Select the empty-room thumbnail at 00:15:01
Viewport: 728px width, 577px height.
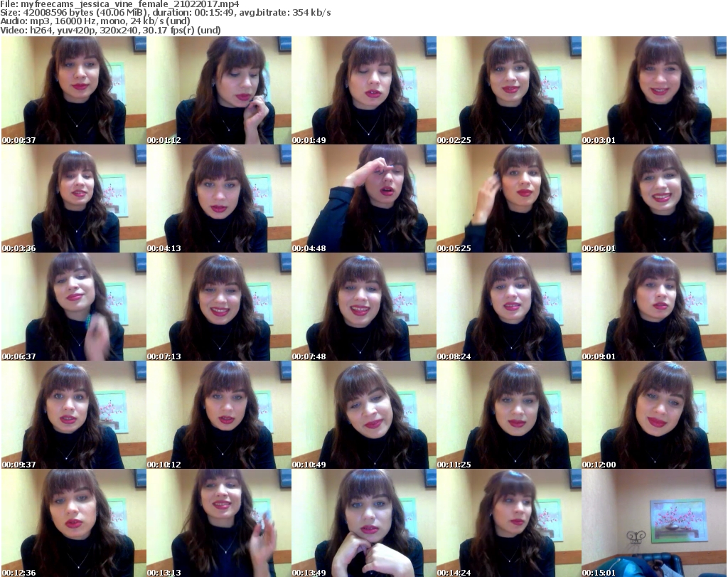click(x=654, y=523)
